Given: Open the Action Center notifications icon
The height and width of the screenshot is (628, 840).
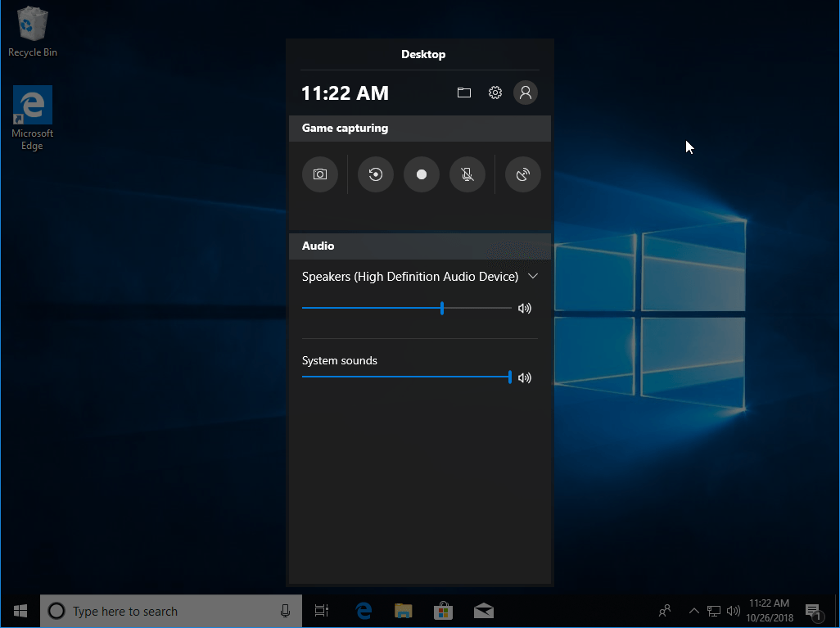Looking at the screenshot, I should [813, 611].
